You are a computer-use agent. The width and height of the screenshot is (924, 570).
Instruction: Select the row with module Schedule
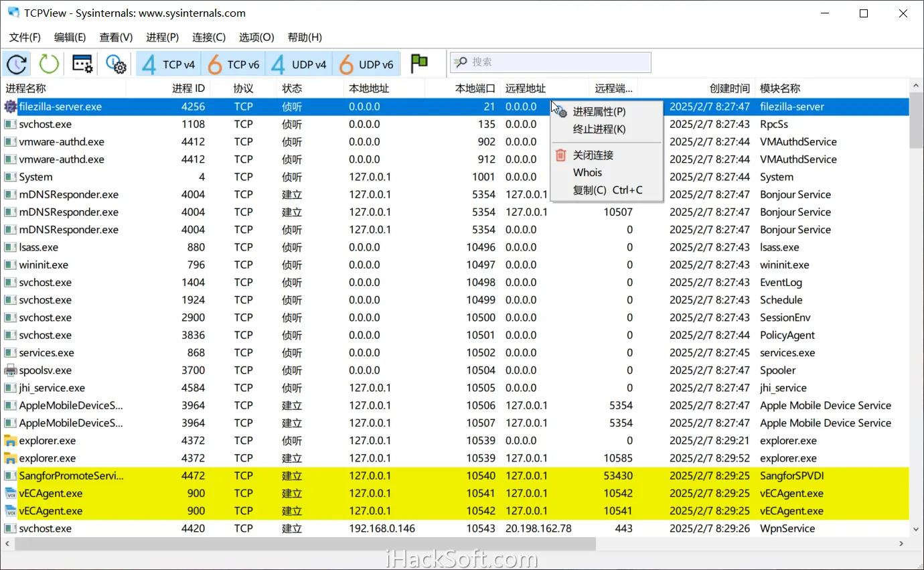[x=455, y=300]
